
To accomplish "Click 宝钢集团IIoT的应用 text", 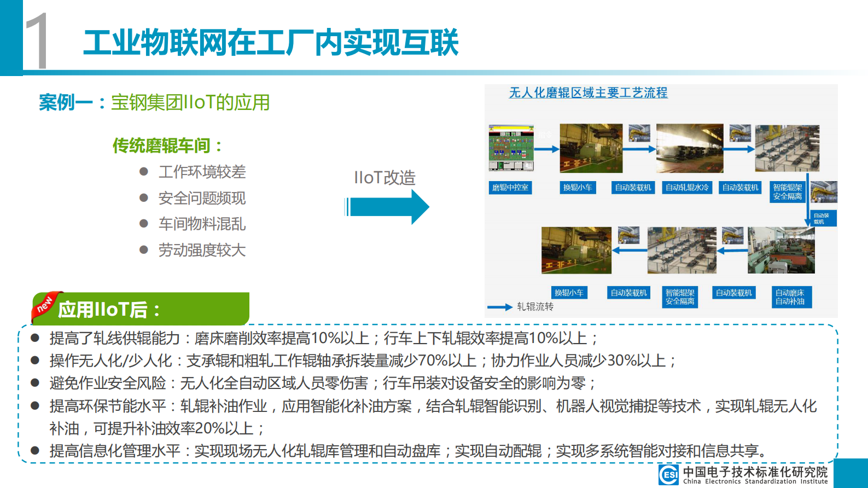I will [190, 102].
